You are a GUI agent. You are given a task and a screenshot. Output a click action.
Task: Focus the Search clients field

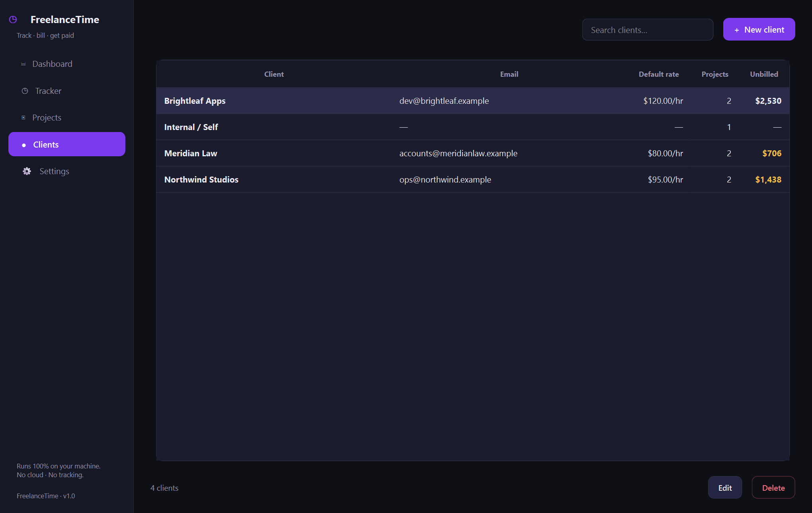coord(648,30)
